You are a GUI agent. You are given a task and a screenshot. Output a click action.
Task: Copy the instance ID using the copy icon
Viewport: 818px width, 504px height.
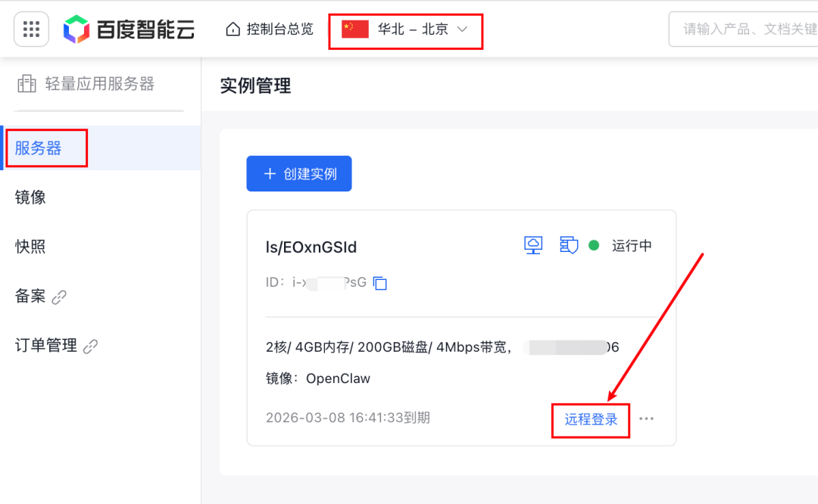[x=379, y=282]
